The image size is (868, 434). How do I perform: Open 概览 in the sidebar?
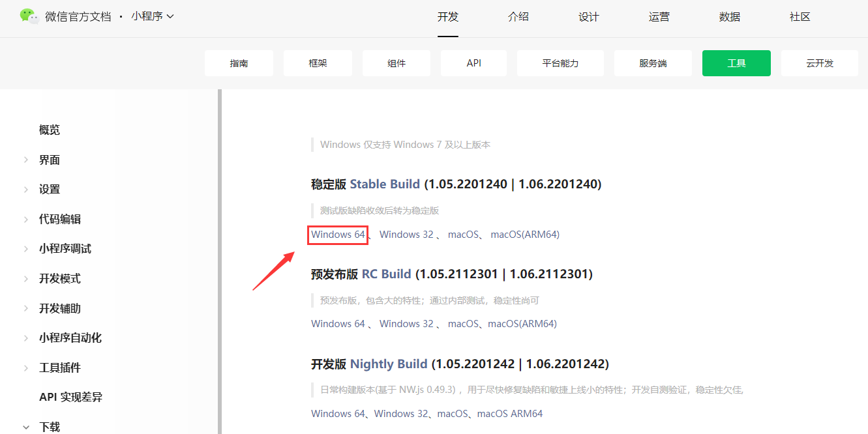coord(50,130)
